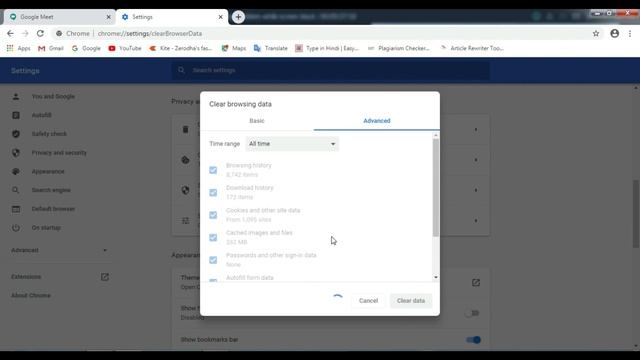
Task: Toggle the Show home button switch
Action: coord(472,313)
